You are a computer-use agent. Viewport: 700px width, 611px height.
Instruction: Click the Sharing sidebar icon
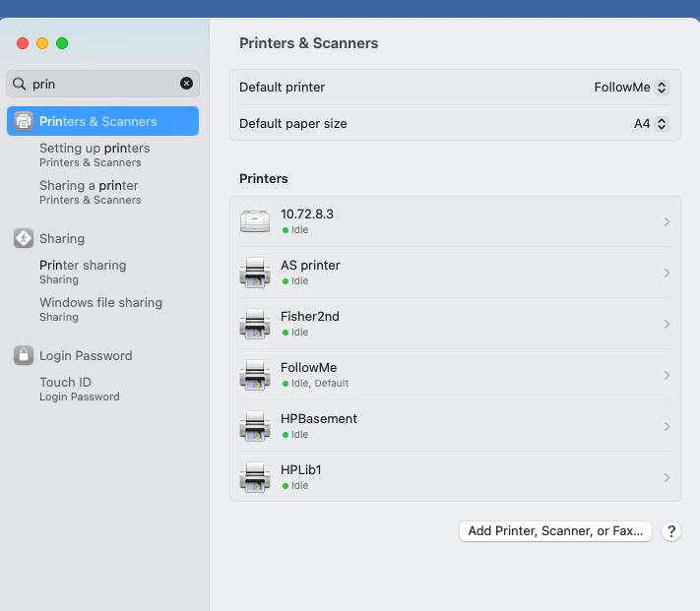point(24,238)
